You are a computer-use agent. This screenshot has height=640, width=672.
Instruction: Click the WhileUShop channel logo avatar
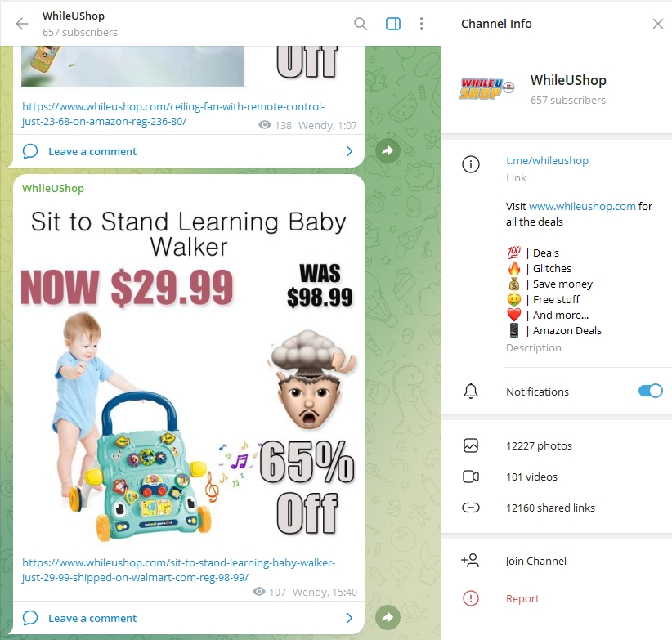(x=486, y=88)
